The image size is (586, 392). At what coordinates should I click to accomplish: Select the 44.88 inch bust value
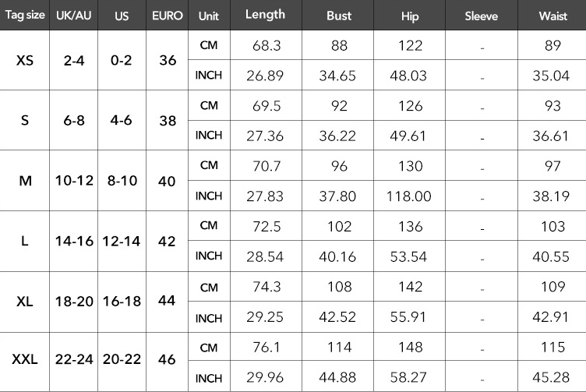pos(337,378)
